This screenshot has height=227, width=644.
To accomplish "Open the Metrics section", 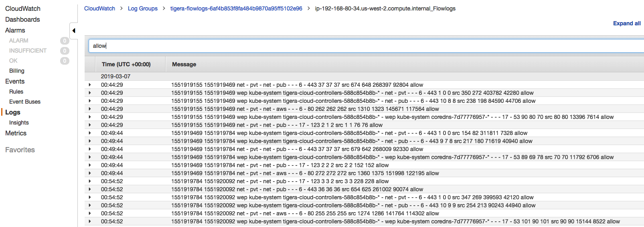I will tap(16, 133).
